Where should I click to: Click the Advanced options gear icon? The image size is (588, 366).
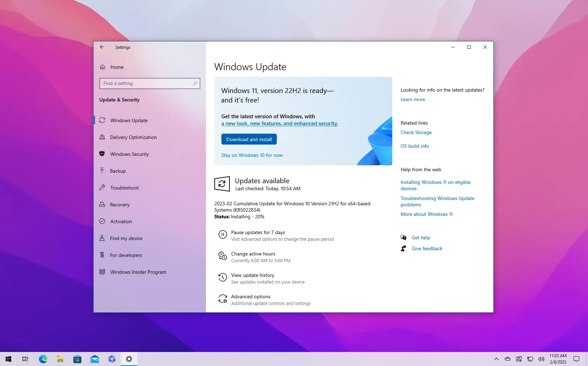point(223,299)
